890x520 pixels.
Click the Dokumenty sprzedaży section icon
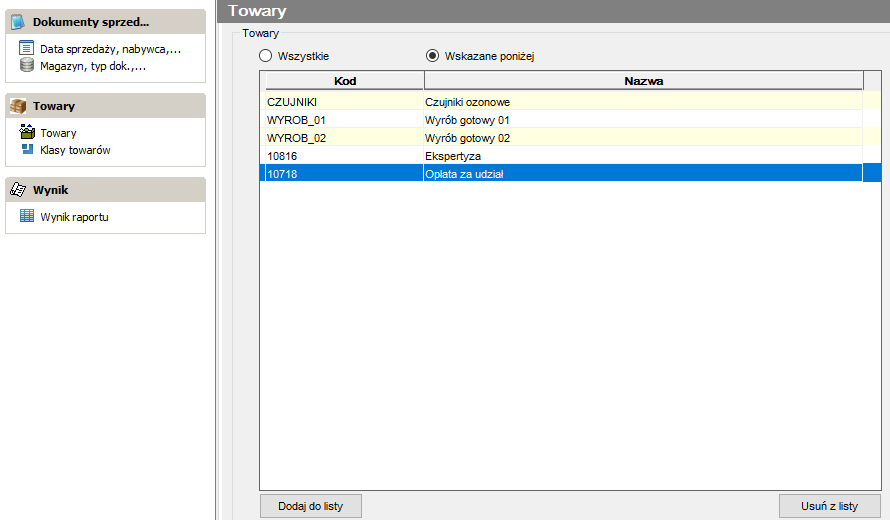pyautogui.click(x=18, y=22)
